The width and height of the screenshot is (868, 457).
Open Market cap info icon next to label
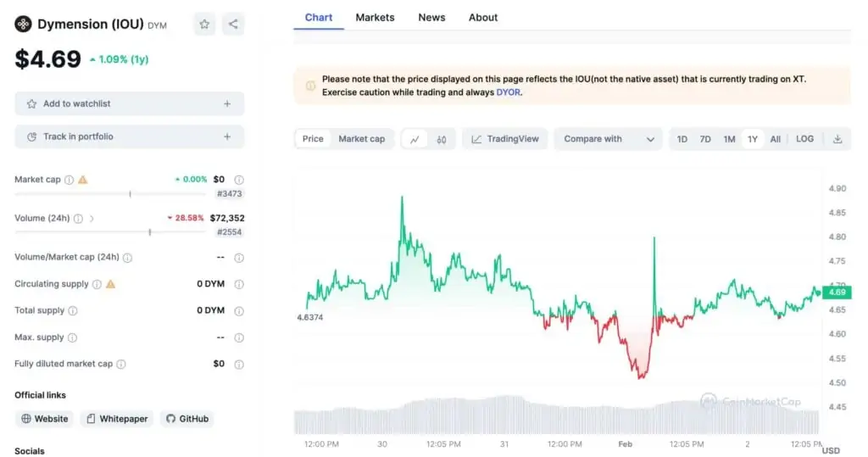coord(70,180)
